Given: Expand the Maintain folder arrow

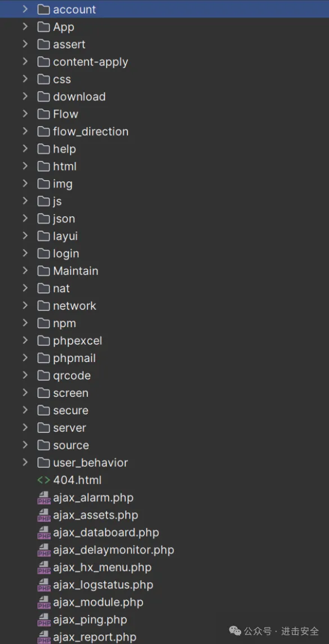Looking at the screenshot, I should tap(25, 271).
